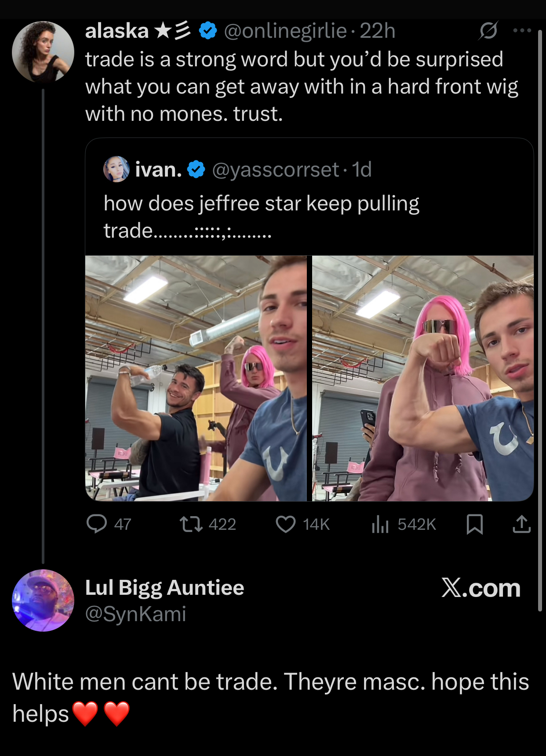The image size is (546, 756).
Task: Visit the @onlinegirlie handle
Action: [x=285, y=31]
